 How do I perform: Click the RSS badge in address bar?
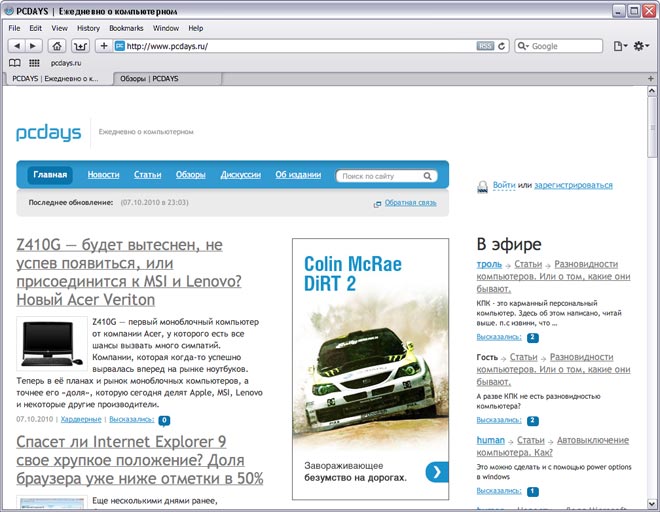coord(485,46)
